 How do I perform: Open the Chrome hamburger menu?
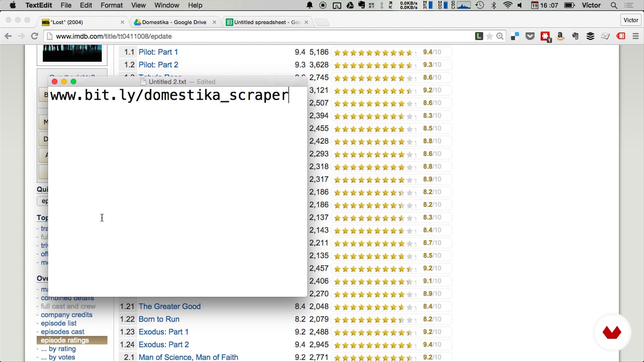point(636,36)
